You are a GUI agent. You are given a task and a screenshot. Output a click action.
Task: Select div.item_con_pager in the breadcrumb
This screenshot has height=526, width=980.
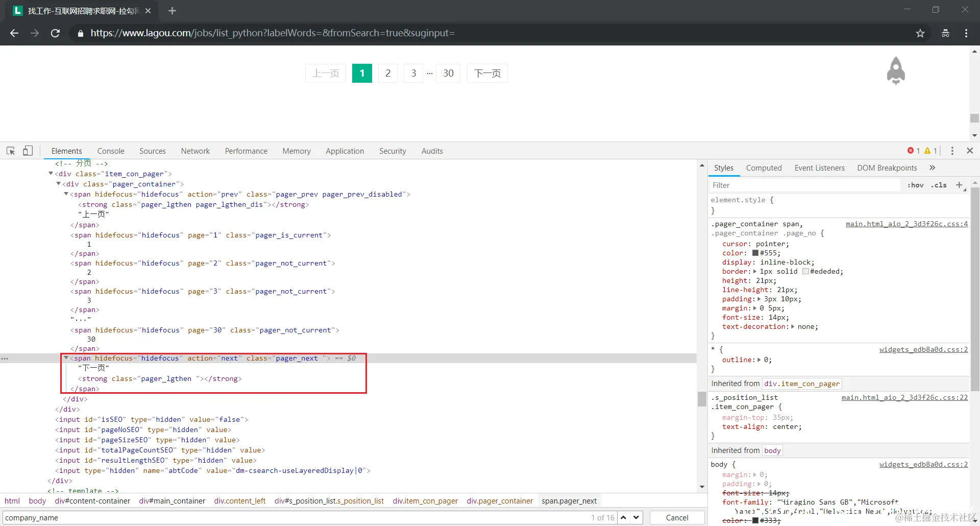[x=425, y=501]
